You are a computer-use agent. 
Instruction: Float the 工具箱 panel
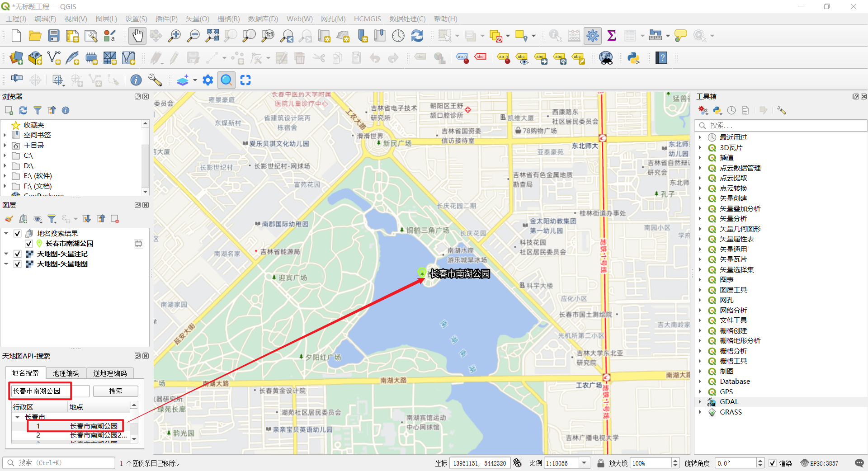[x=855, y=96]
